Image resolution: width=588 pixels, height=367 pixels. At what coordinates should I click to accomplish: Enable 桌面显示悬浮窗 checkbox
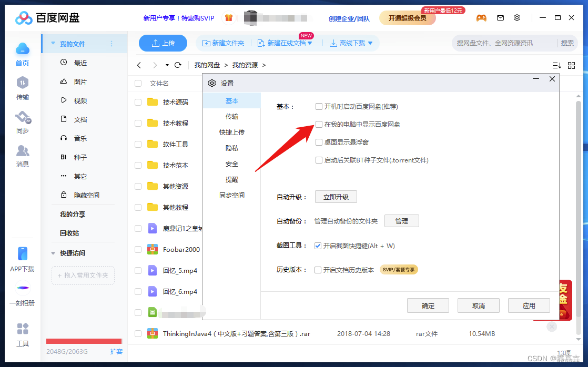[x=319, y=142]
